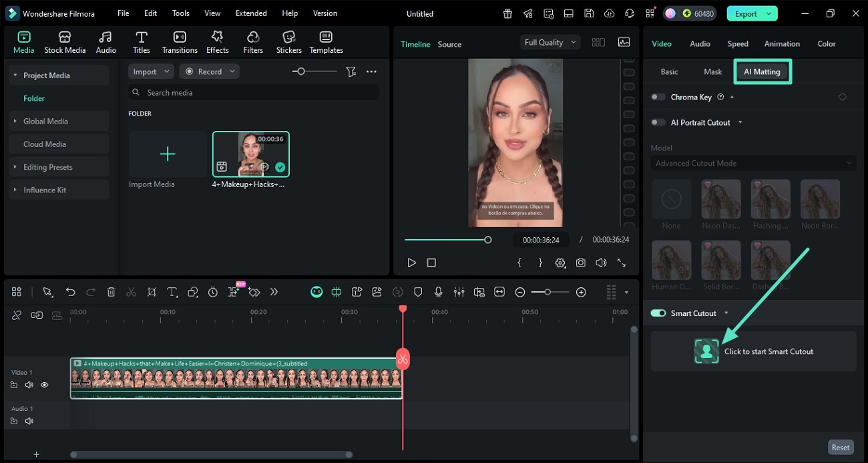Screen dimensions: 868x463
Task: Select the Transitions panel
Action: click(179, 40)
